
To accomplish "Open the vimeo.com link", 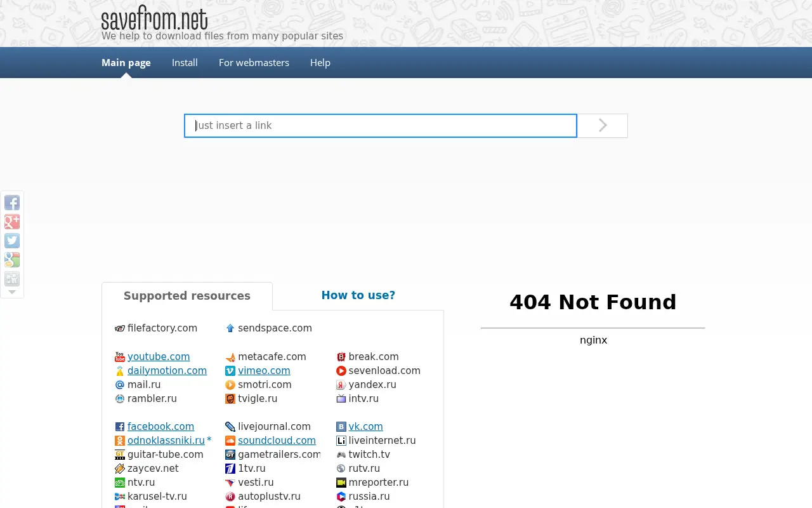I will [264, 371].
